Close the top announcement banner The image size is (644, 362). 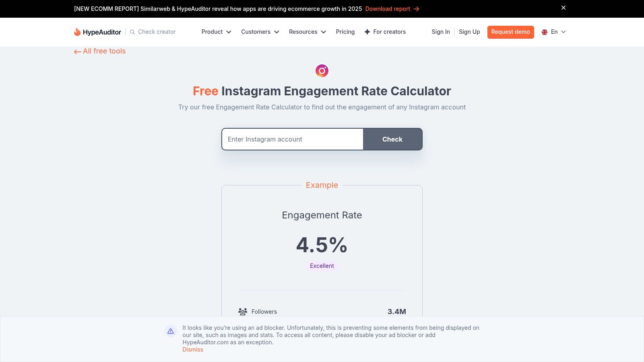(563, 8)
